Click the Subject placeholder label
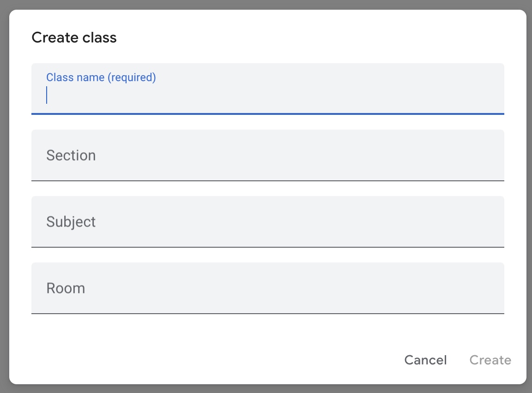This screenshot has height=393, width=532. pyautogui.click(x=71, y=222)
